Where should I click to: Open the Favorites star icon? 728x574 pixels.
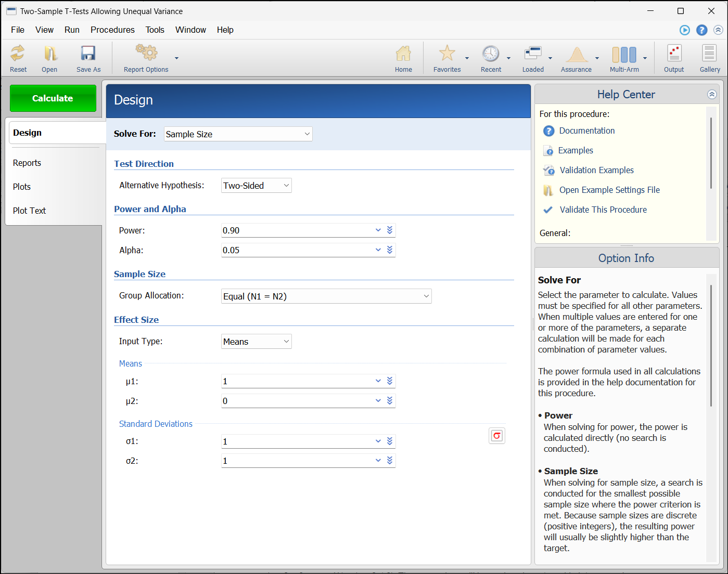click(x=447, y=58)
